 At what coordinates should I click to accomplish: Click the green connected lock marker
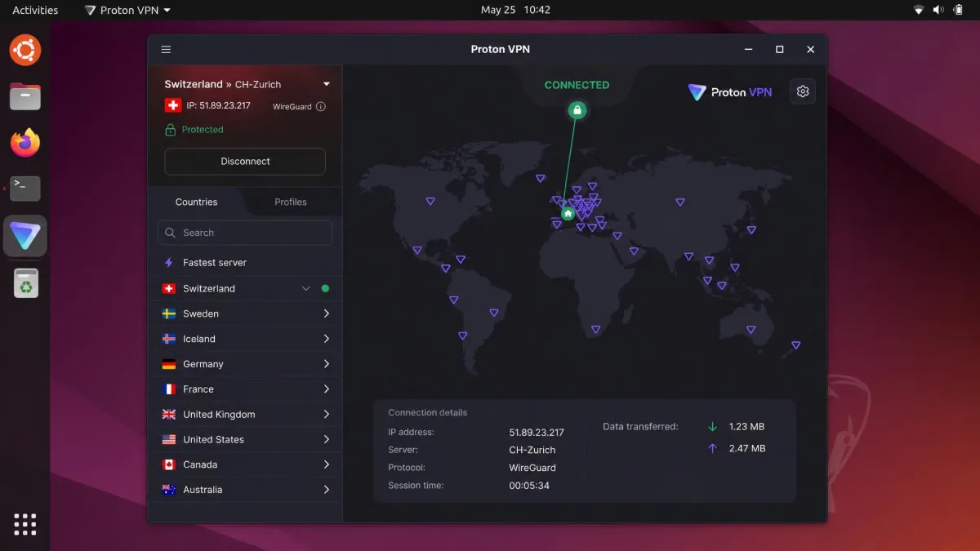coord(577,110)
